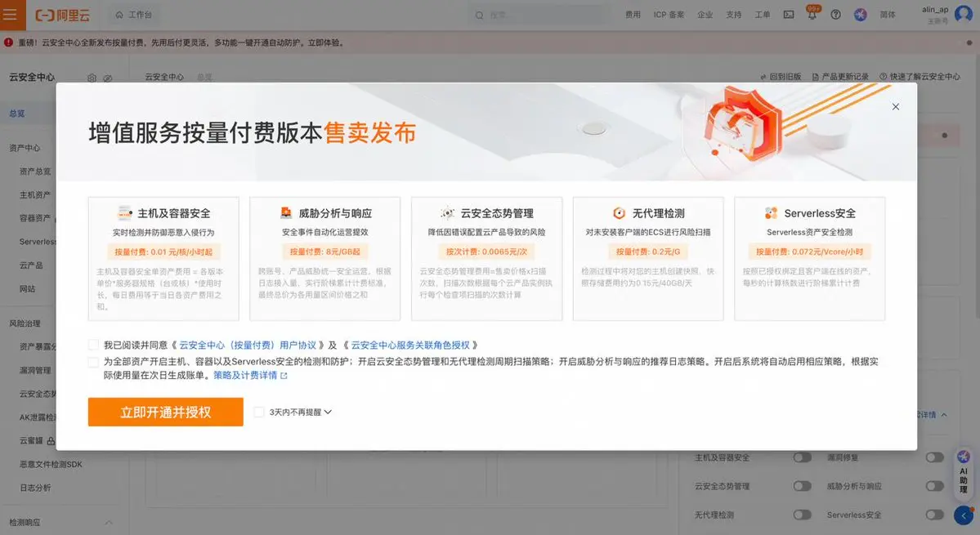
Task: Select 恶意文件检测SDK in the sidebar
Action: (x=51, y=465)
